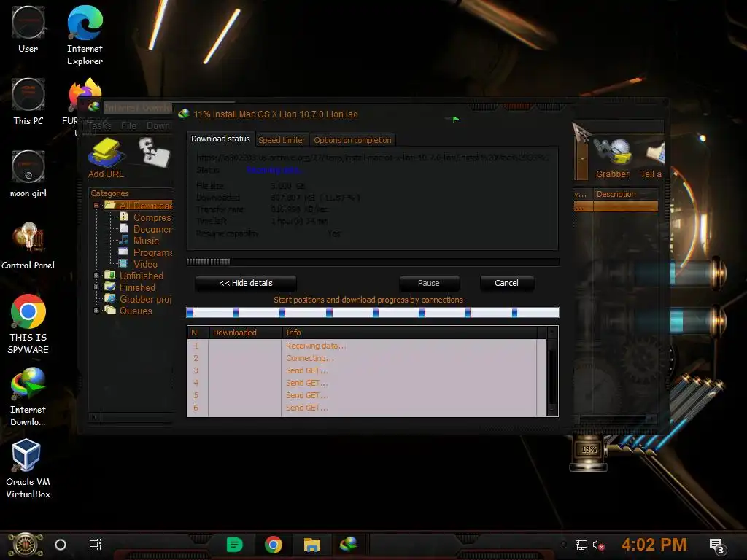Viewport: 747px width, 560px height.
Task: Switch to the Download status tab
Action: [220, 139]
